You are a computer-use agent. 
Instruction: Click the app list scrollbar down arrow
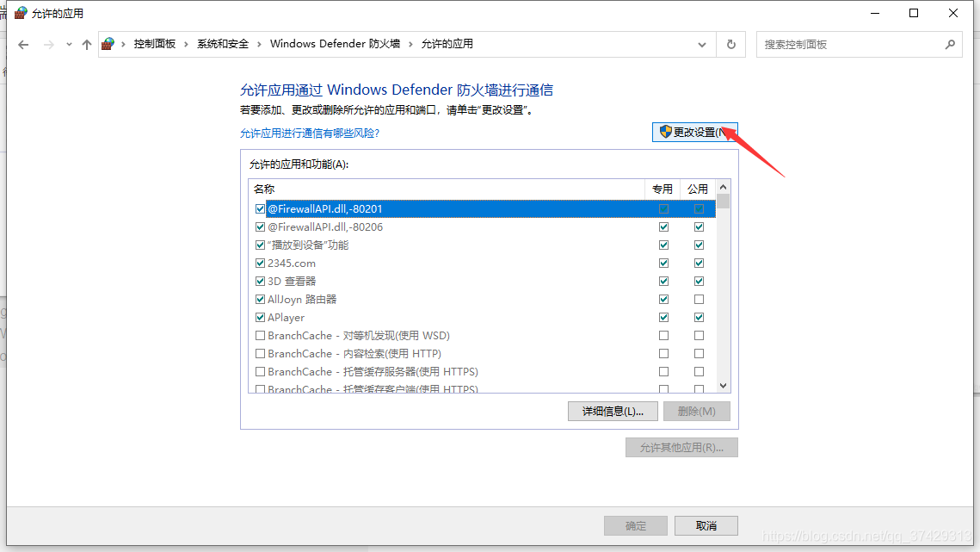(x=723, y=386)
